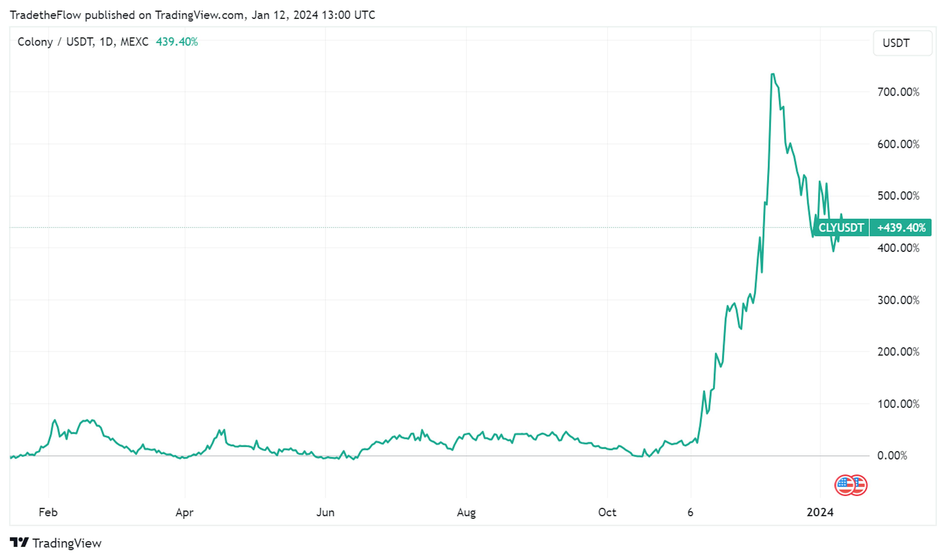The height and width of the screenshot is (560, 946).
Task: Click the 6 date label on time axis
Action: [x=691, y=512]
